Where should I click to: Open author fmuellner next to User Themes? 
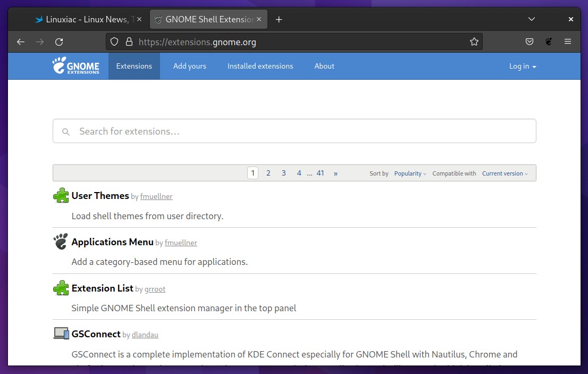coord(156,196)
